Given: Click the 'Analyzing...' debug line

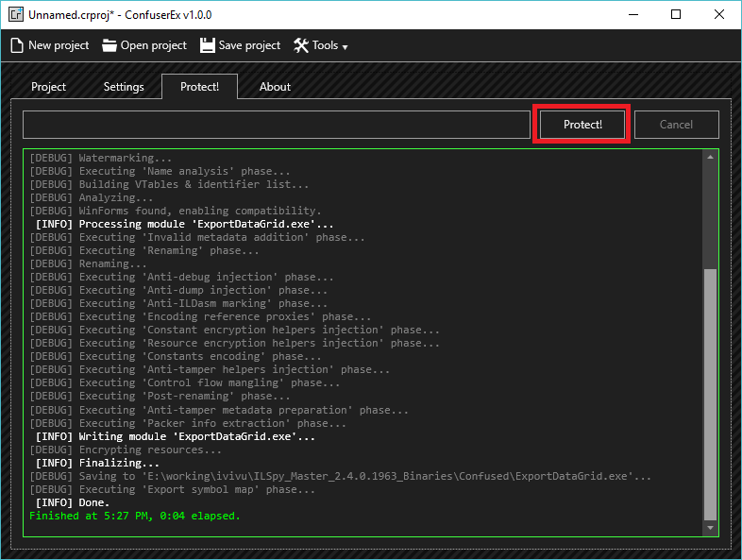Looking at the screenshot, I should tap(92, 197).
